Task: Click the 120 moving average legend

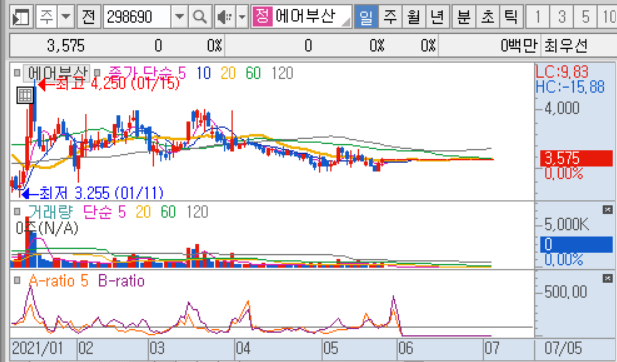Action: [282, 73]
